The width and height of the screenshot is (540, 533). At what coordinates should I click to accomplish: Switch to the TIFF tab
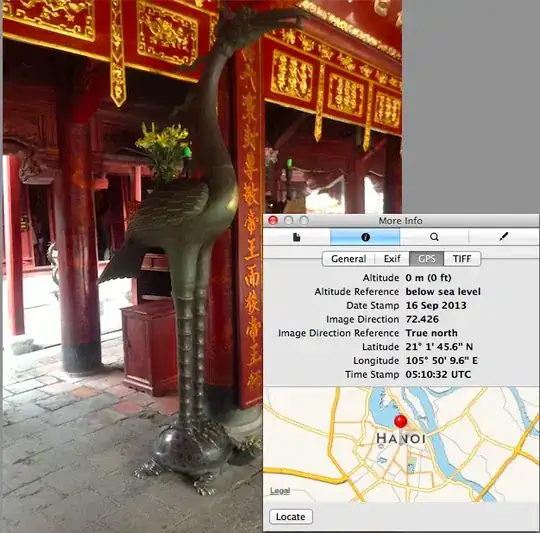pos(462,259)
